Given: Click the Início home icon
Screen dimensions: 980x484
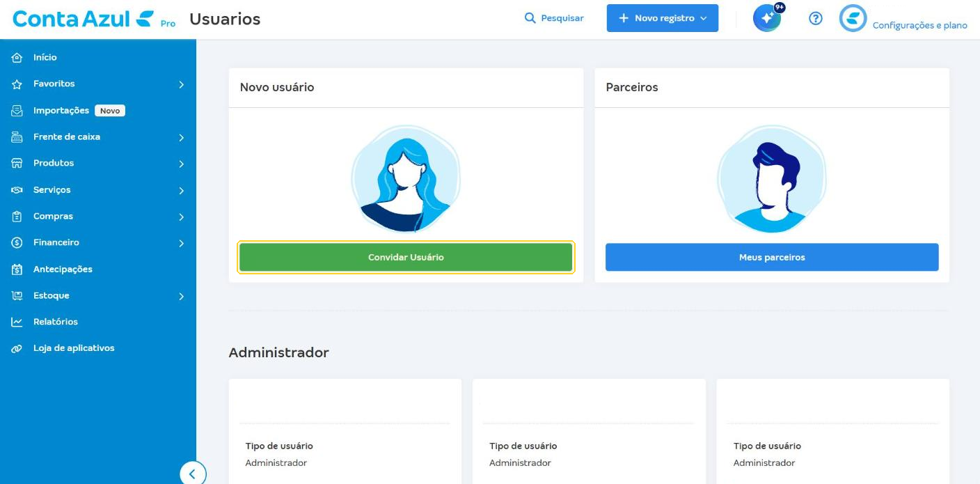Looking at the screenshot, I should pyautogui.click(x=17, y=58).
